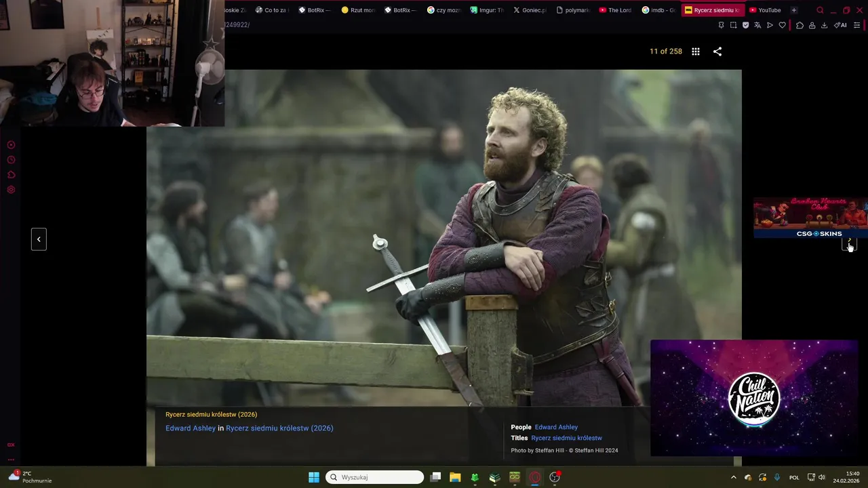868x488 pixels.
Task: Open 'Edward Ashley' link next to People
Action: [x=556, y=427]
